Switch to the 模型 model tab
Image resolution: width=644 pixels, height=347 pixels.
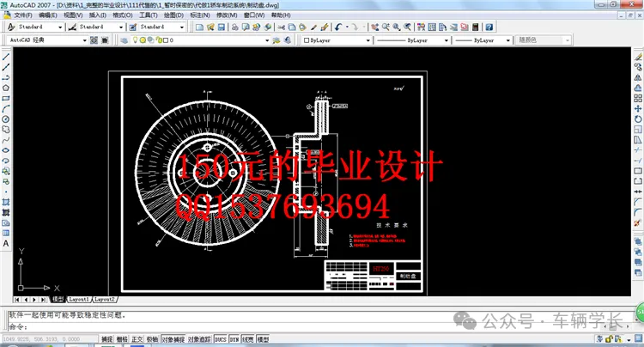[58, 300]
